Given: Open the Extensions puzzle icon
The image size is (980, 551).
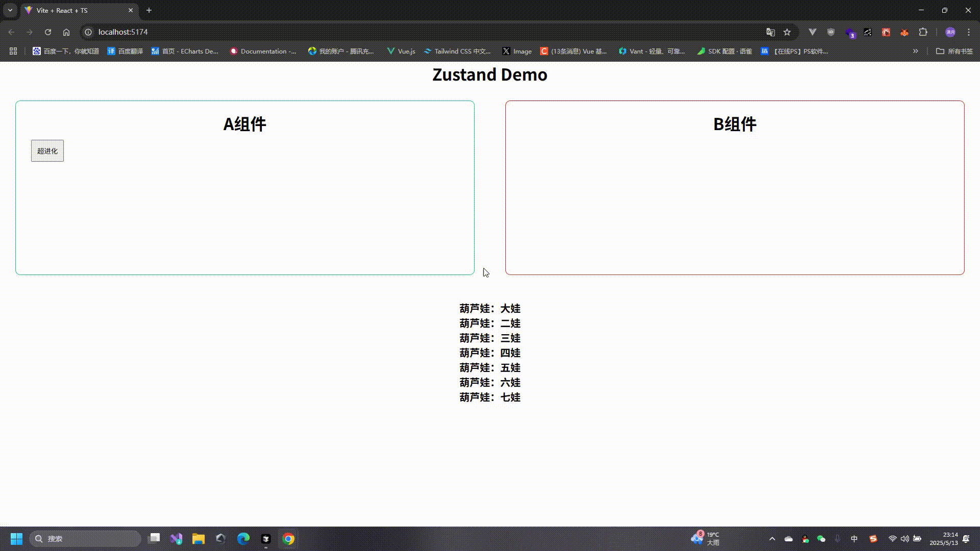Looking at the screenshot, I should click(923, 32).
